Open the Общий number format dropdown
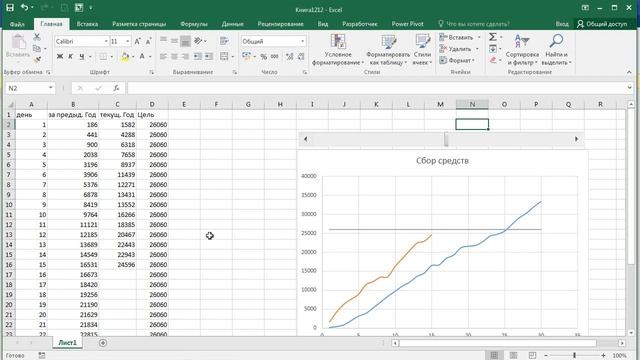This screenshot has height=360, width=640. tap(302, 41)
